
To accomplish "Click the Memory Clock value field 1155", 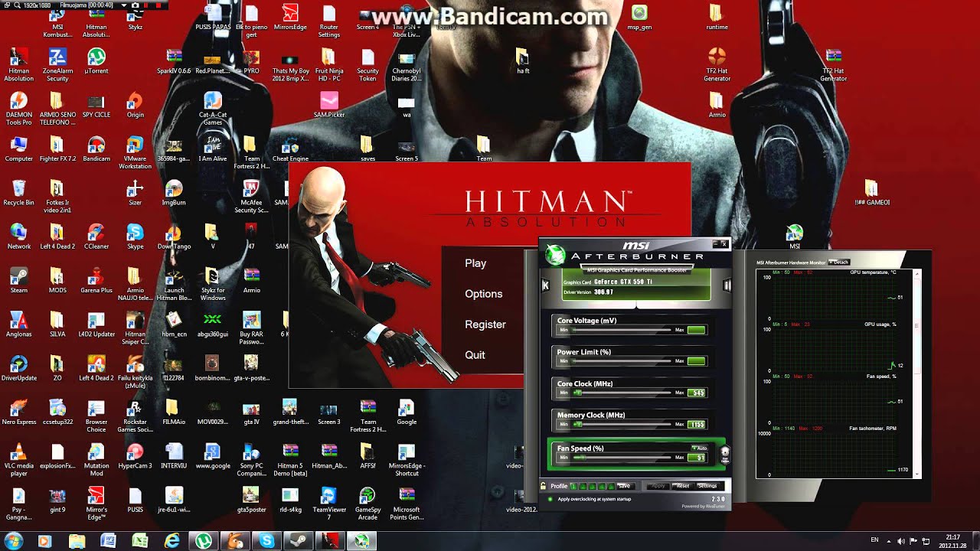I will 697,424.
